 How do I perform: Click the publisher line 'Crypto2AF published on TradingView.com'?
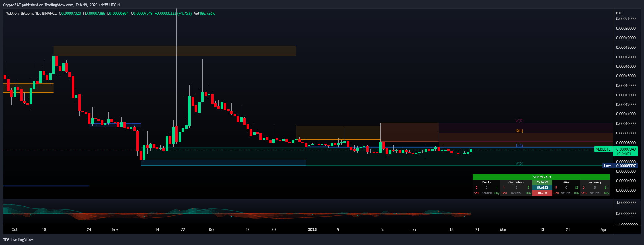[38, 5]
